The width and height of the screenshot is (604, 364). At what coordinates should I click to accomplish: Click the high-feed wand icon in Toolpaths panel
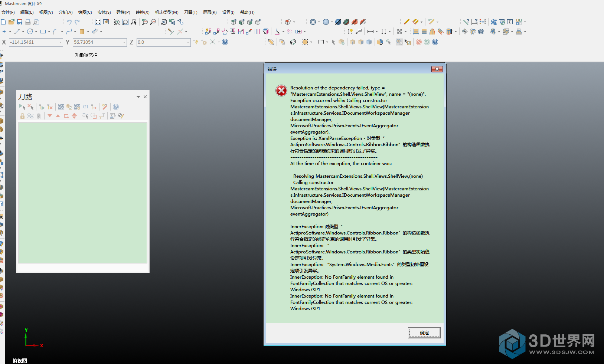(105, 107)
